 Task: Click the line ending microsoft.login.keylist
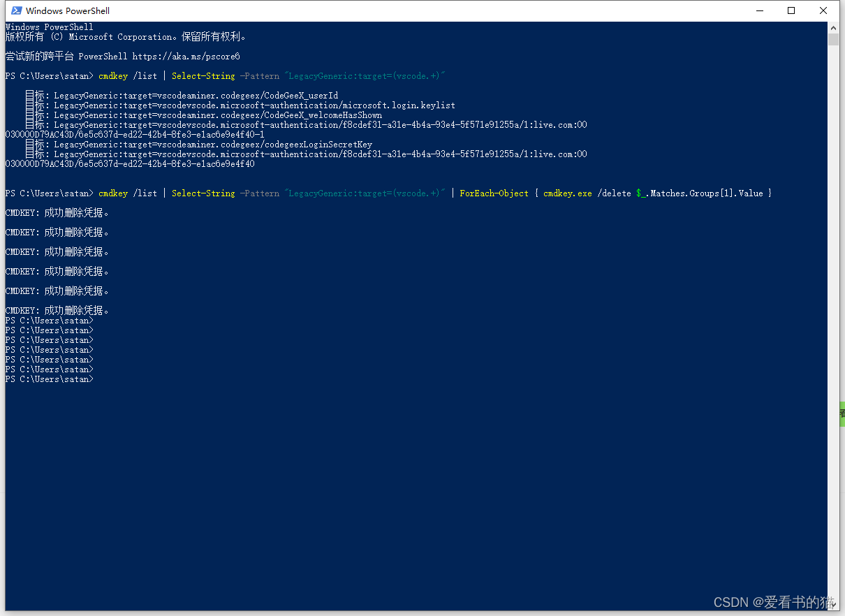pyautogui.click(x=240, y=105)
